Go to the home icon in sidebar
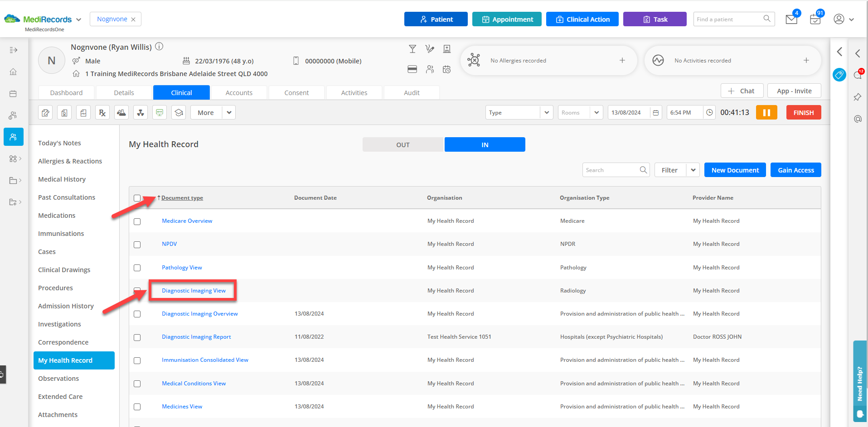The width and height of the screenshot is (868, 427). tap(13, 72)
